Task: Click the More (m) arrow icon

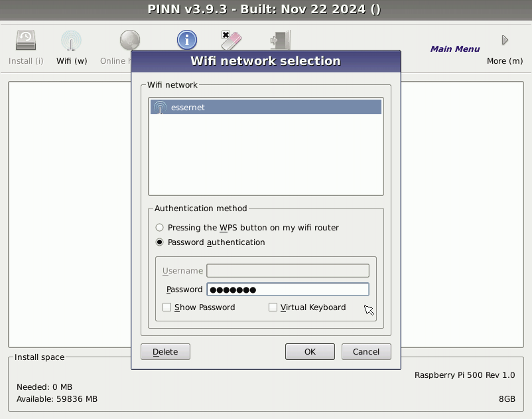Action: [x=503, y=40]
